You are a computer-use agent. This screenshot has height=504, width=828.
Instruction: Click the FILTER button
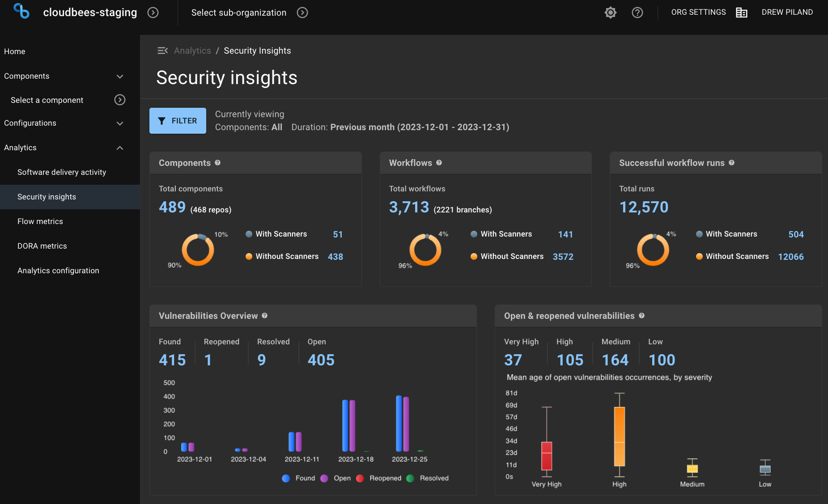[x=178, y=121]
